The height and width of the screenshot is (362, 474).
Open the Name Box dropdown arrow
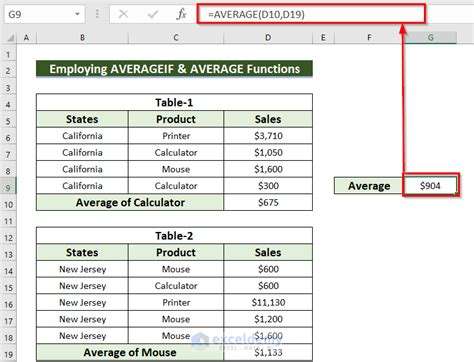click(x=77, y=14)
